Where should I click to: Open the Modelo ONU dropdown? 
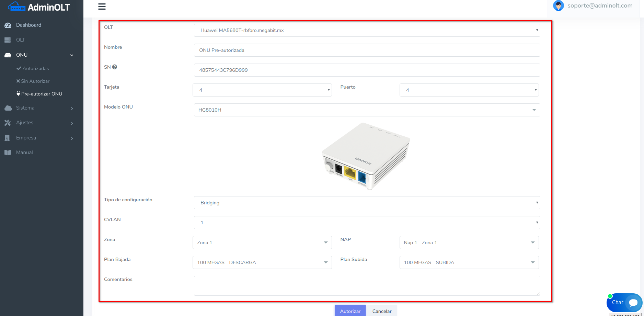(x=367, y=110)
